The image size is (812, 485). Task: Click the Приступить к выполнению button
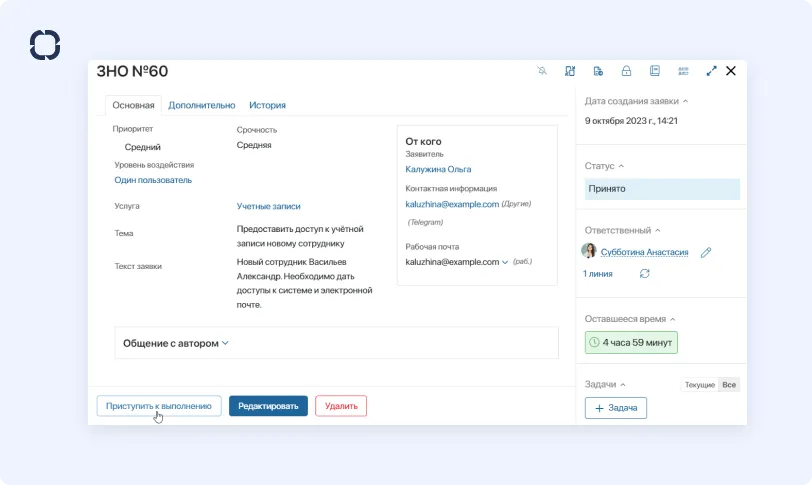click(159, 406)
